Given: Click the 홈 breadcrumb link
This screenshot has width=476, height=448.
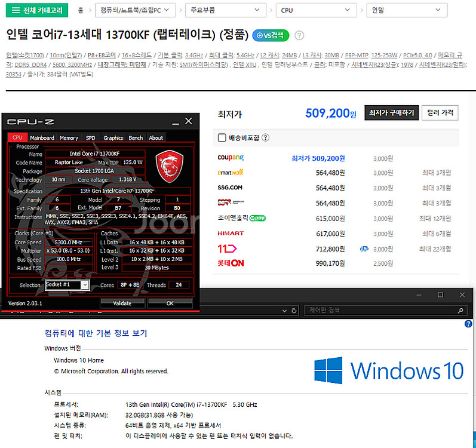Looking at the screenshot, I should tap(81, 10).
